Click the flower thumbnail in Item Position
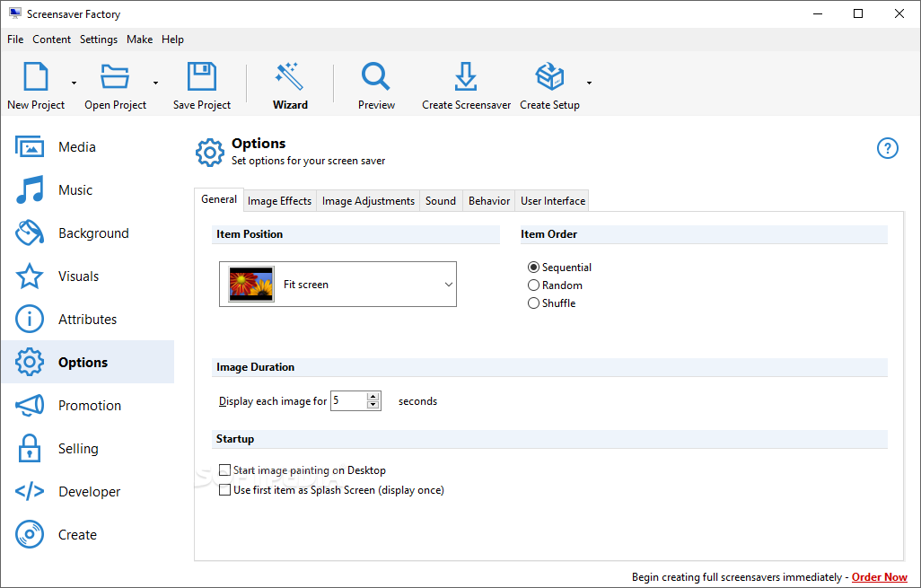The width and height of the screenshot is (921, 588). (x=251, y=285)
